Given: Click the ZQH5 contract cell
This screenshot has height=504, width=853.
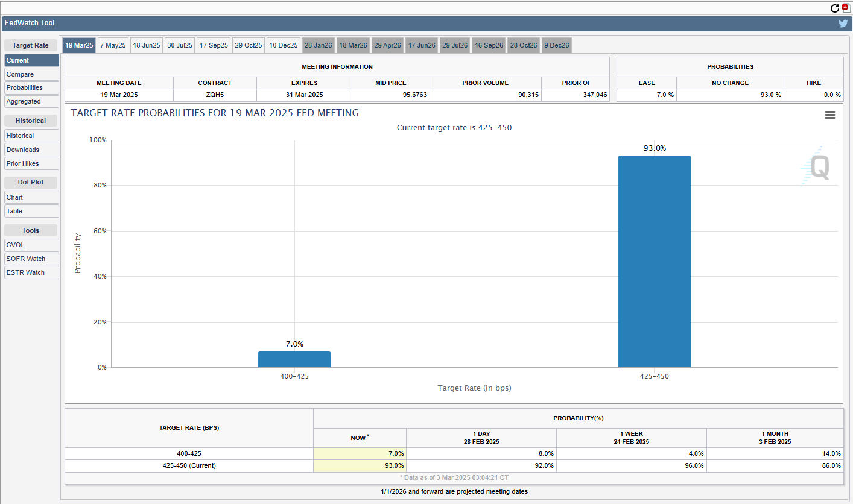Looking at the screenshot, I should point(215,95).
